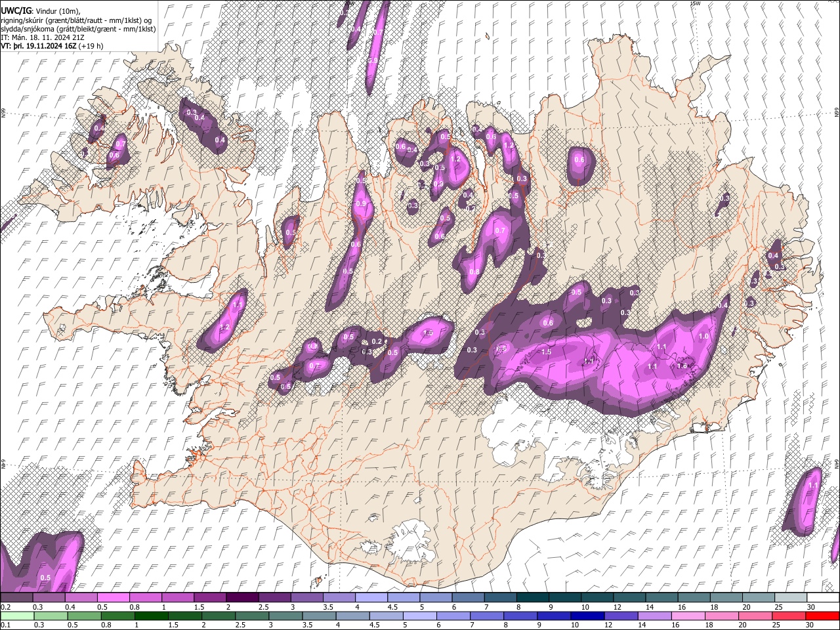
Task: Click the 6–7 slate blue swatch in upper legend
Action: pos(468,598)
